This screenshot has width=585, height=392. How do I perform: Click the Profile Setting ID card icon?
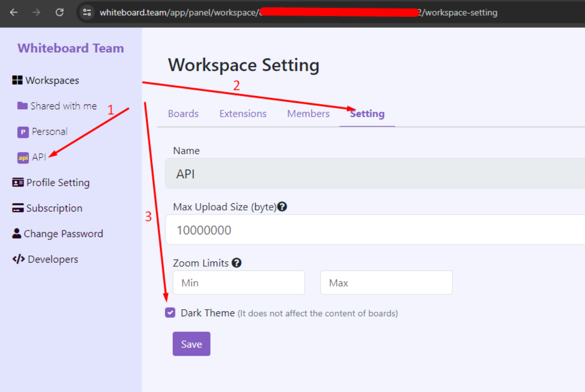point(18,182)
